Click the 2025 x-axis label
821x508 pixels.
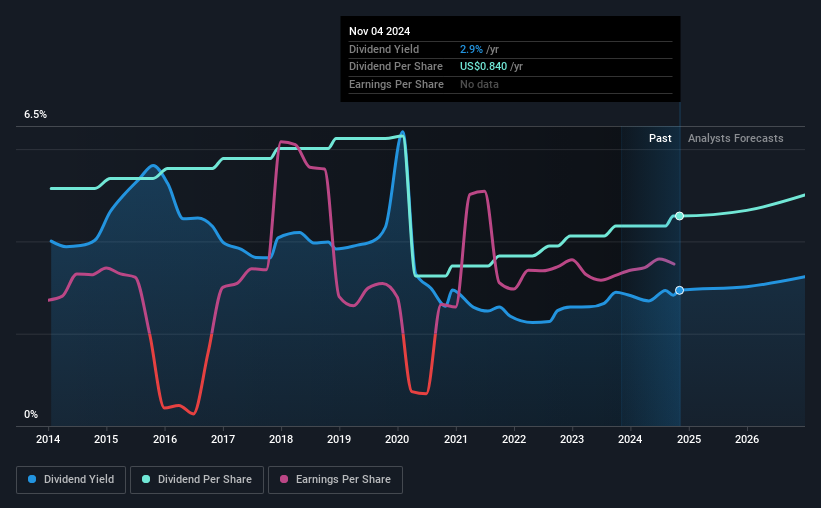coord(689,439)
